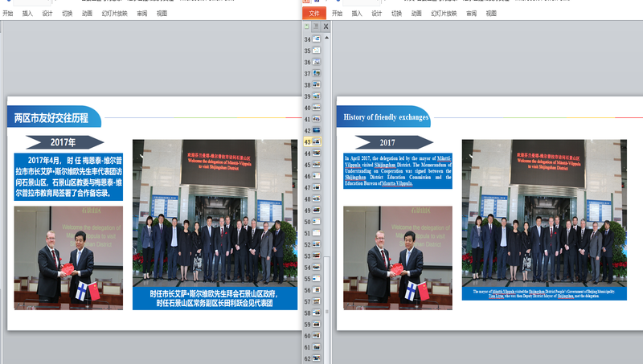This screenshot has width=643, height=364.
Task: Select slide 53 thumbnail
Action: click(x=316, y=256)
